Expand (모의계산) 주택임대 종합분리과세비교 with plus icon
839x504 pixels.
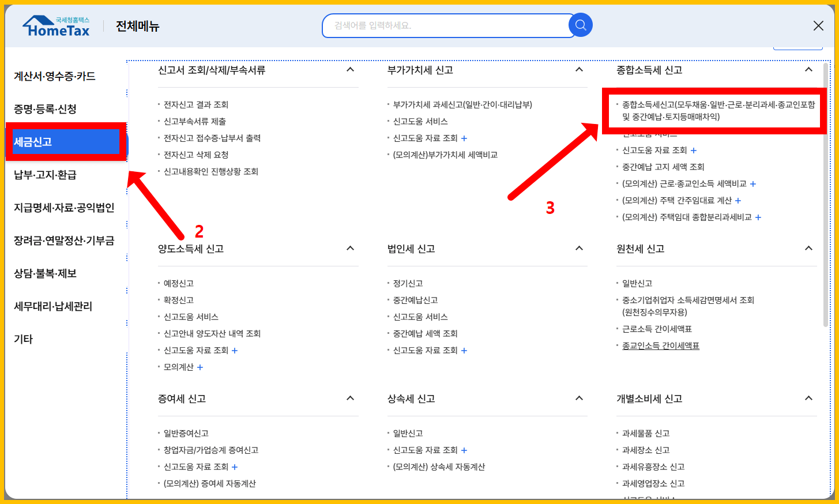[758, 217]
